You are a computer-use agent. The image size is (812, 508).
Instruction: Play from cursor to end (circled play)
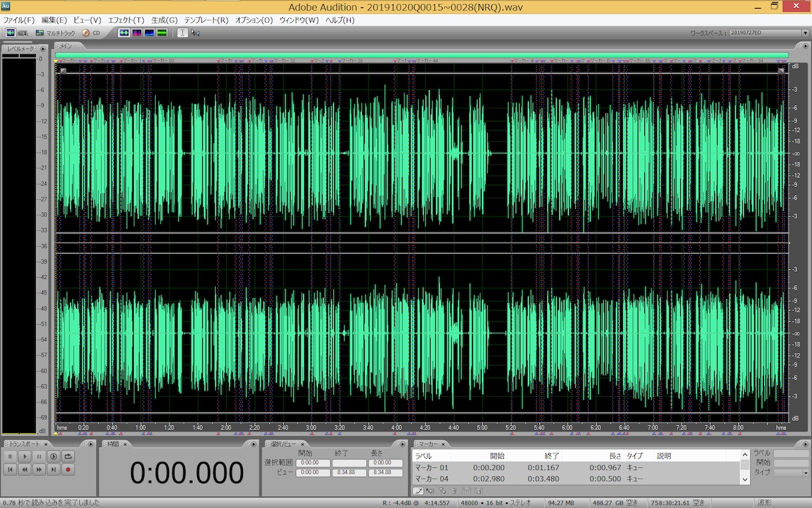[54, 456]
